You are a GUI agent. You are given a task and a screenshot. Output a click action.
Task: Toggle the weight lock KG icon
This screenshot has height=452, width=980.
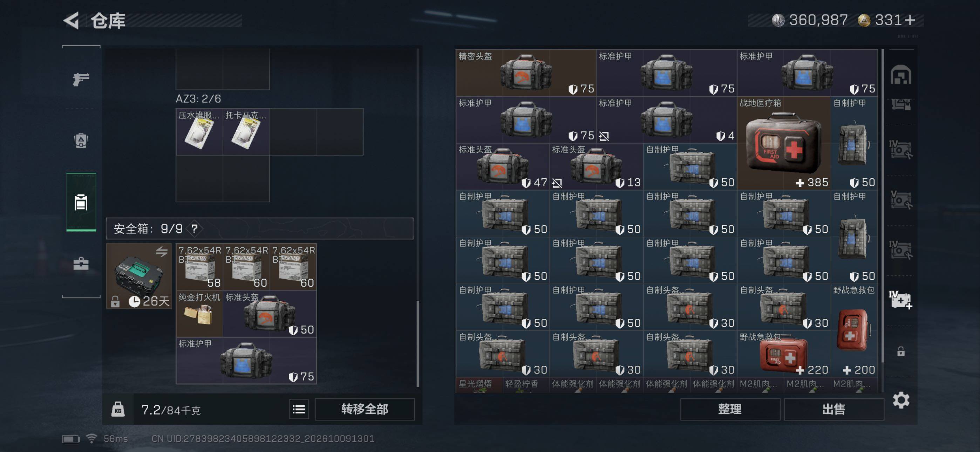[x=118, y=409]
